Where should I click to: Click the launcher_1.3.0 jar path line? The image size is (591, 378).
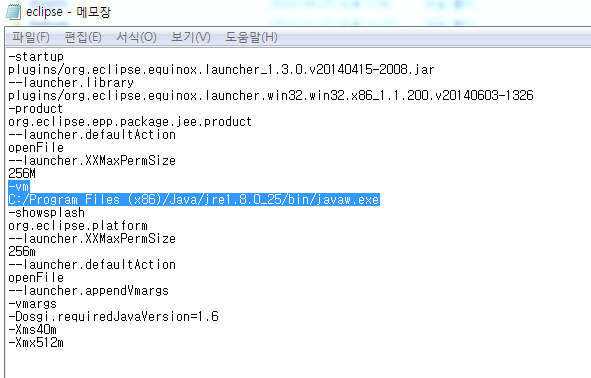pyautogui.click(x=221, y=70)
